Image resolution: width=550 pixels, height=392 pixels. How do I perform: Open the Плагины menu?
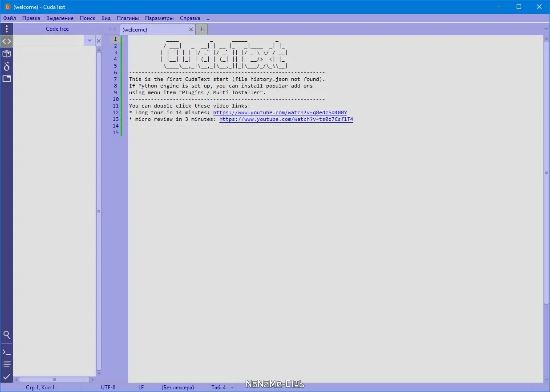pyautogui.click(x=128, y=18)
